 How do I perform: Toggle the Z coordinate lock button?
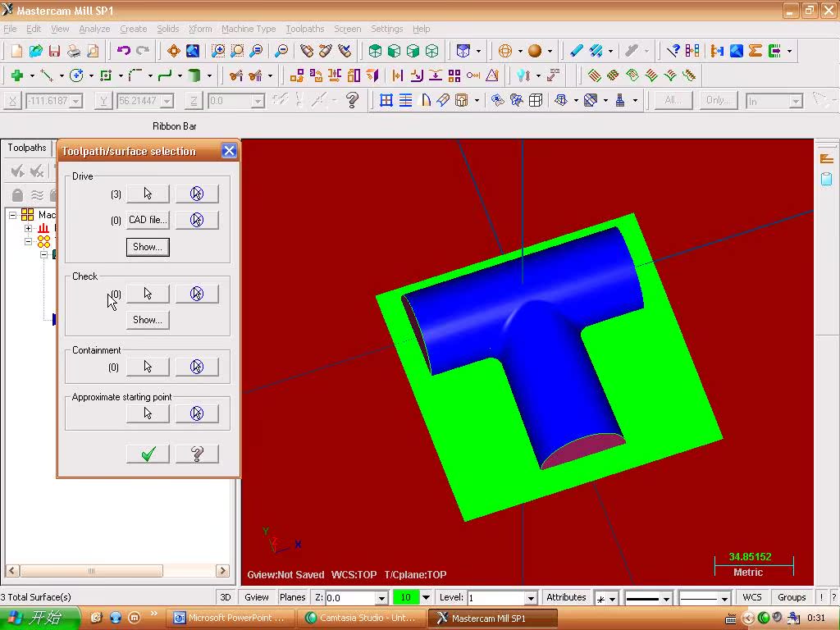pyautogui.click(x=194, y=100)
